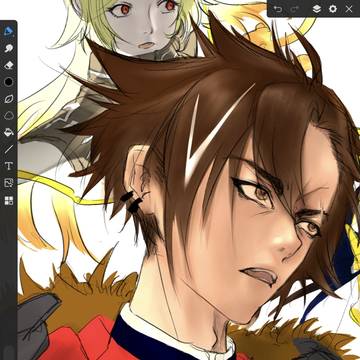Select the leaf-shaped tool

[x=9, y=99]
